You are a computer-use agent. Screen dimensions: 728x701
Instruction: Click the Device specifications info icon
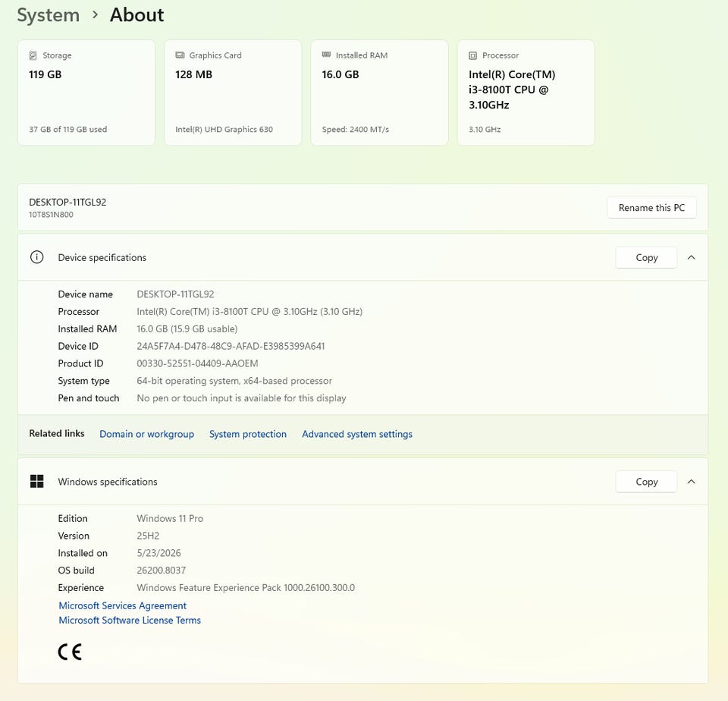point(36,257)
